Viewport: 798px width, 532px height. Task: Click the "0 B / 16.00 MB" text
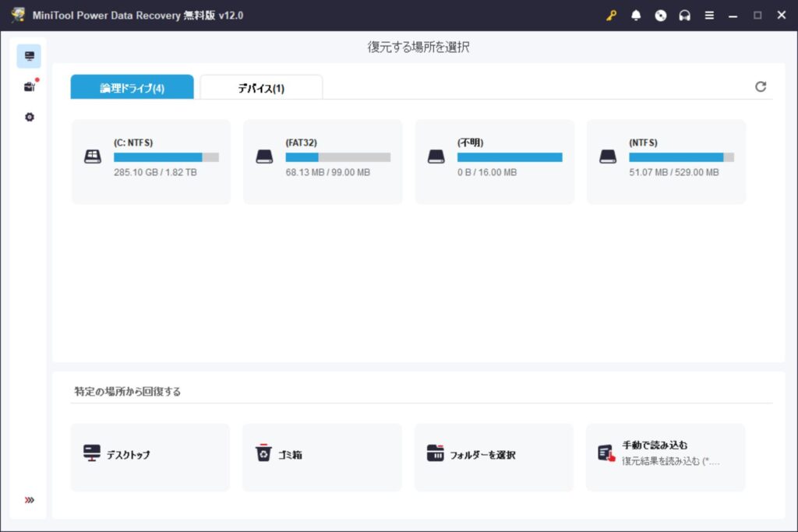[x=487, y=172]
